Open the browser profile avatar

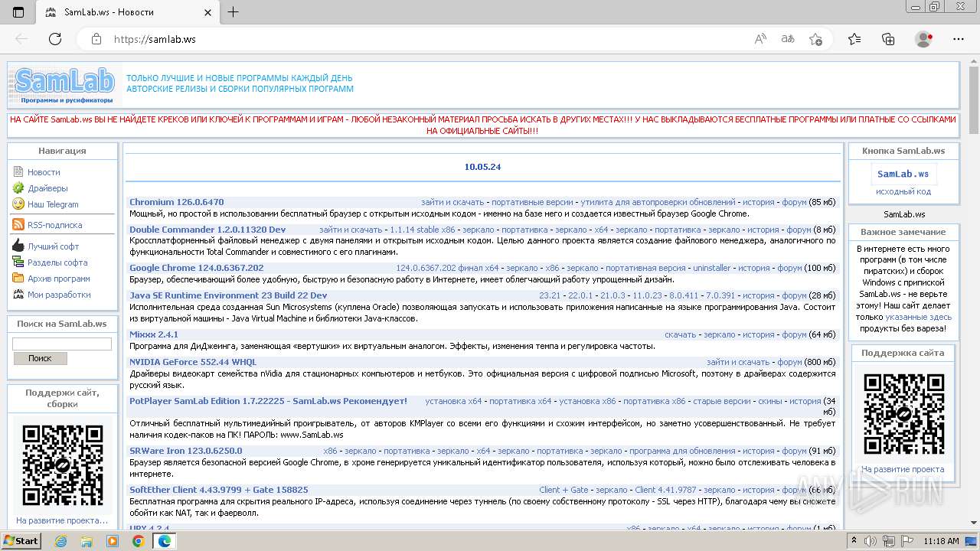point(924,39)
